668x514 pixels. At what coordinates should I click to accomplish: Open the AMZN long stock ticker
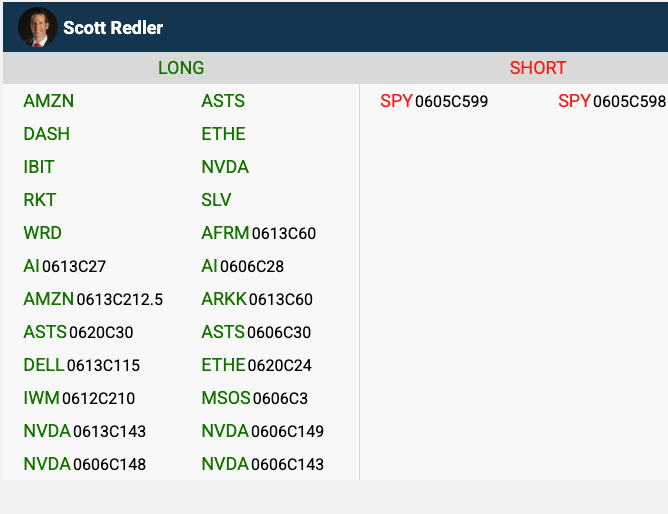coord(49,101)
